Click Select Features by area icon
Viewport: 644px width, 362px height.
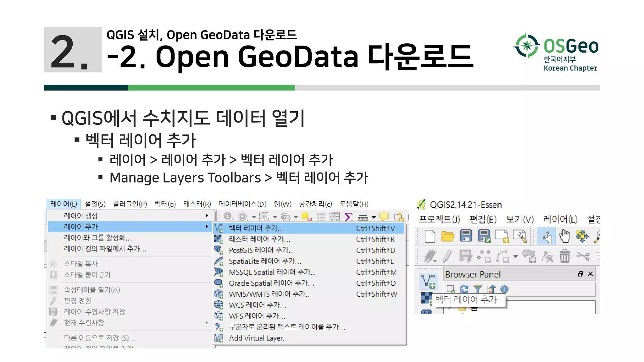tap(264, 217)
